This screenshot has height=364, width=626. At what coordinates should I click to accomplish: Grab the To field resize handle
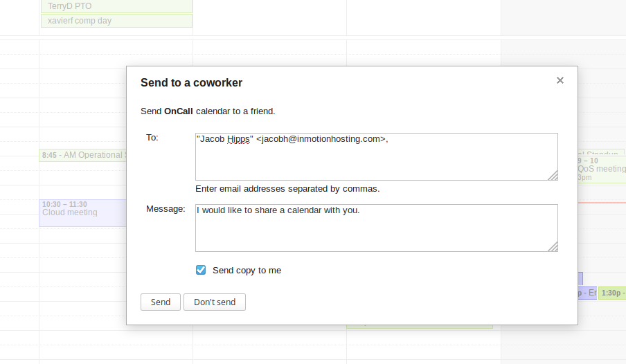pos(553,176)
